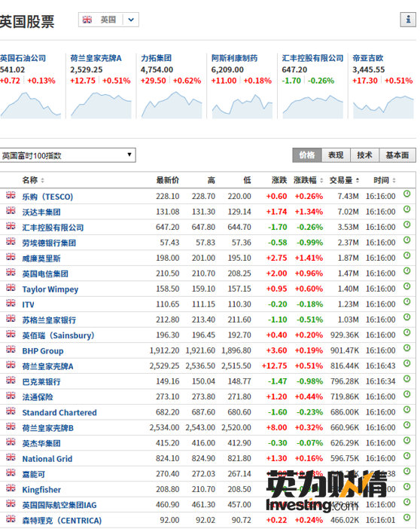Click the 7.43M volume value
420x529 pixels.
tap(348, 197)
